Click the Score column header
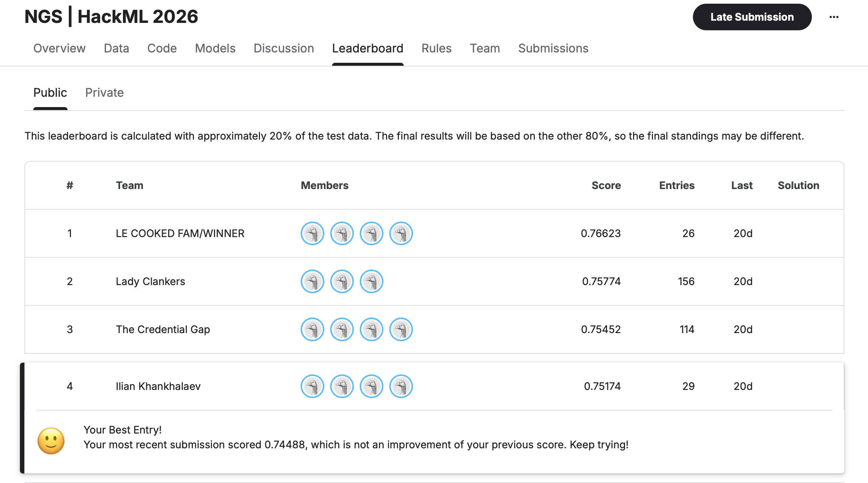 click(606, 185)
